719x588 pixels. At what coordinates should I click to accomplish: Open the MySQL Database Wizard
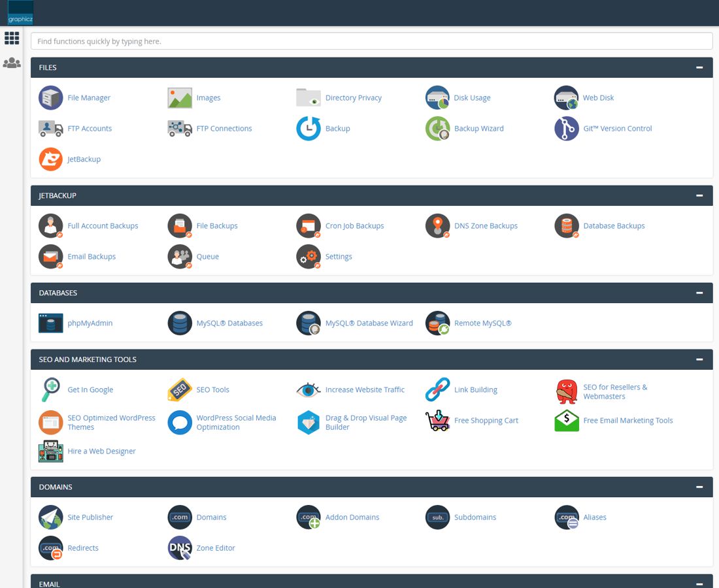369,323
